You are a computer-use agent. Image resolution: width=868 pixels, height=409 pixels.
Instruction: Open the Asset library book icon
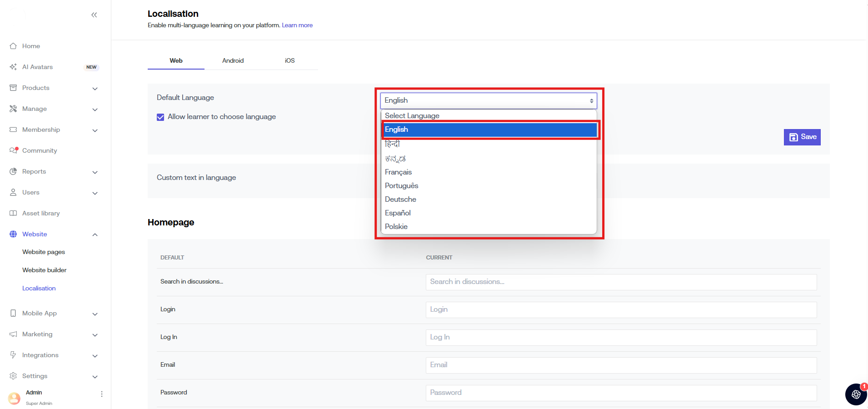pos(13,213)
